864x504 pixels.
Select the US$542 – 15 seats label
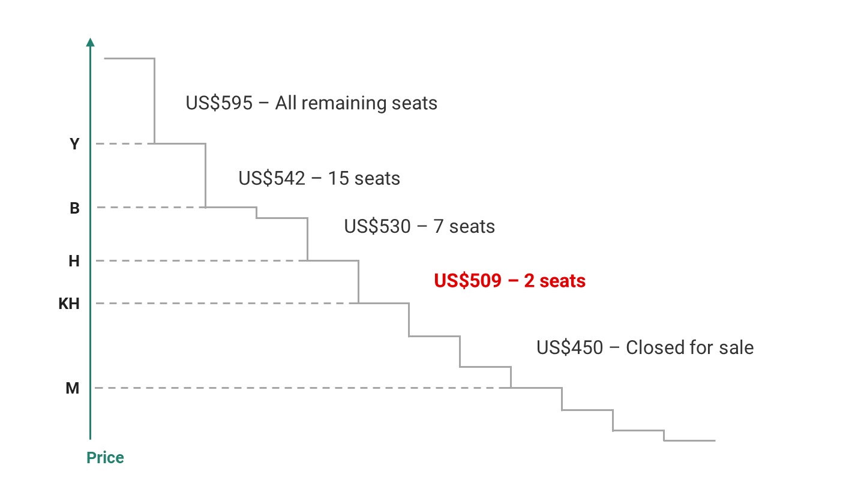click(x=319, y=178)
